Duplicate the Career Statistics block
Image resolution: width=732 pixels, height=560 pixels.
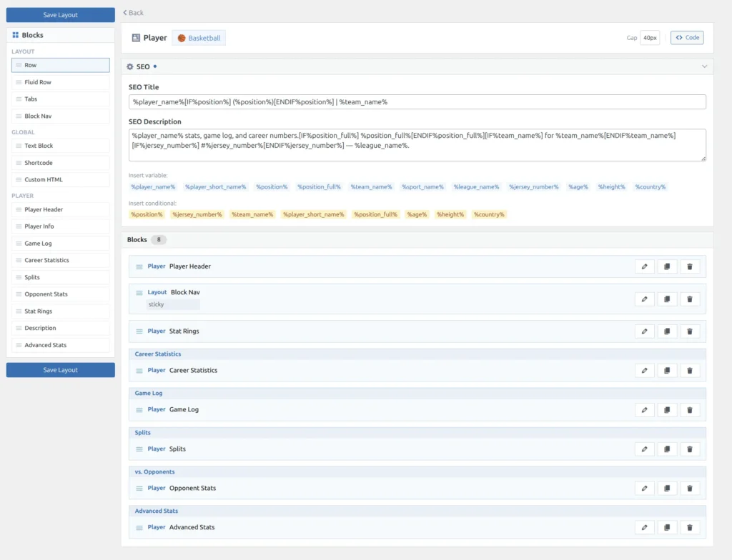click(x=667, y=371)
